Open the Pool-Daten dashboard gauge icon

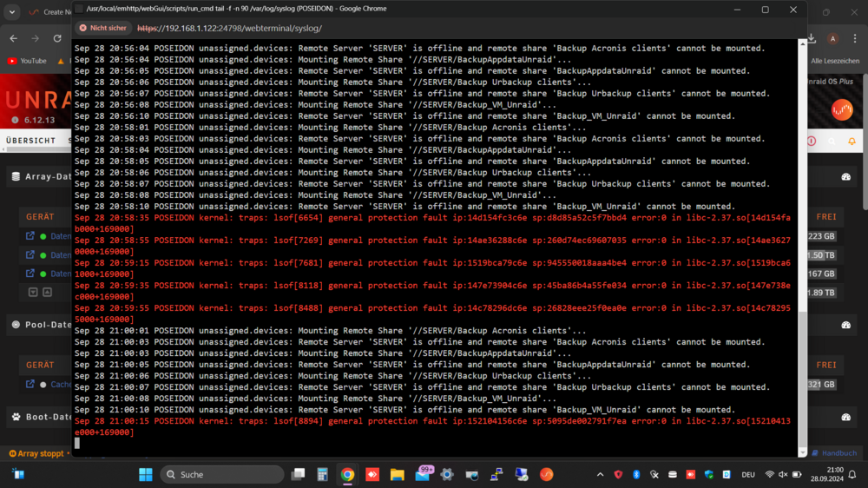click(x=845, y=325)
